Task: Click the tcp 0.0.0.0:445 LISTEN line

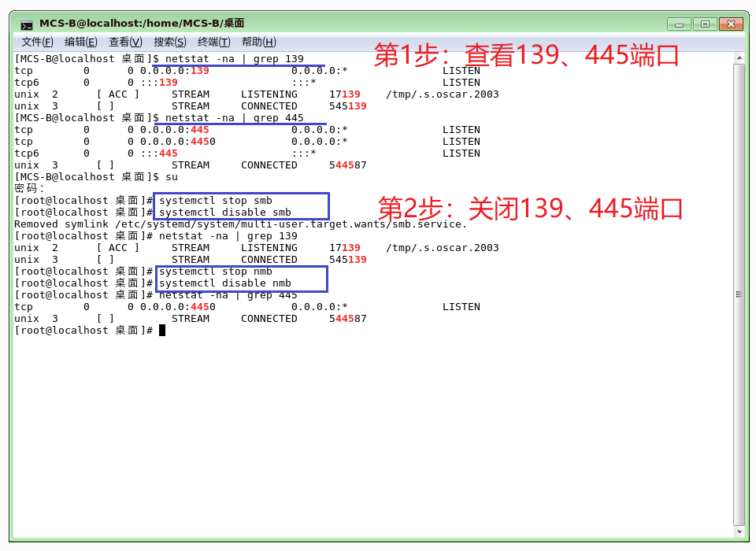Action: 247,130
